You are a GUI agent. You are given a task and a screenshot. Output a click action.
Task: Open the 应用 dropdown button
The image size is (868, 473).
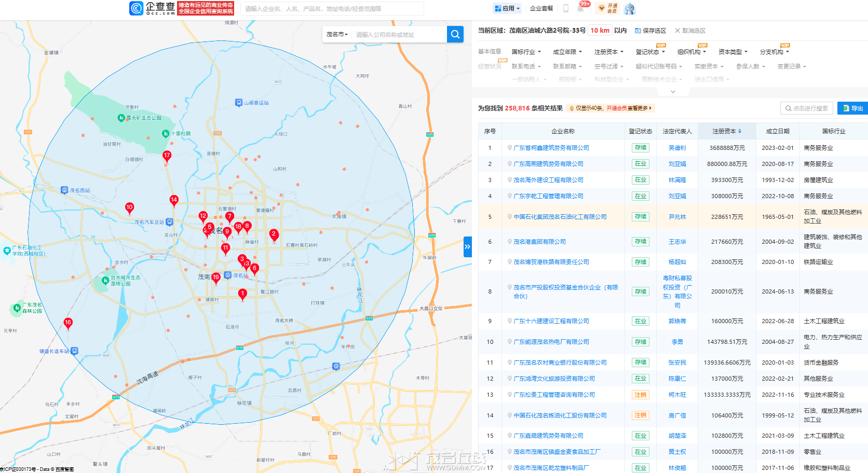pos(507,8)
